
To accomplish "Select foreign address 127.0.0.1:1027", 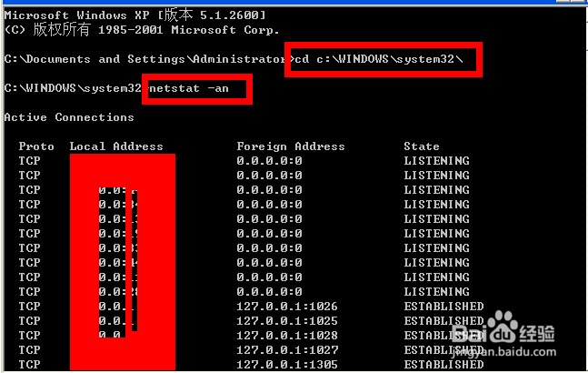I will (x=287, y=350).
